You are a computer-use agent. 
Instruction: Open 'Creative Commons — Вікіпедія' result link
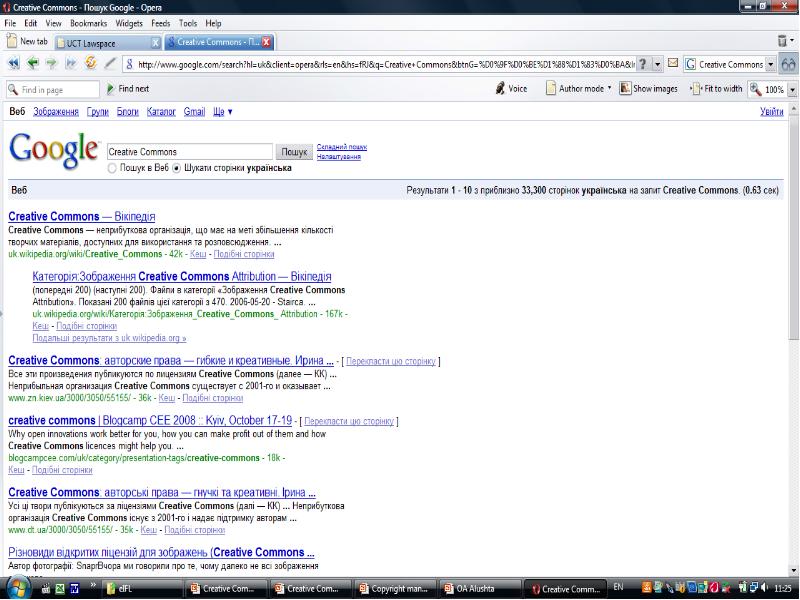[x=81, y=216]
